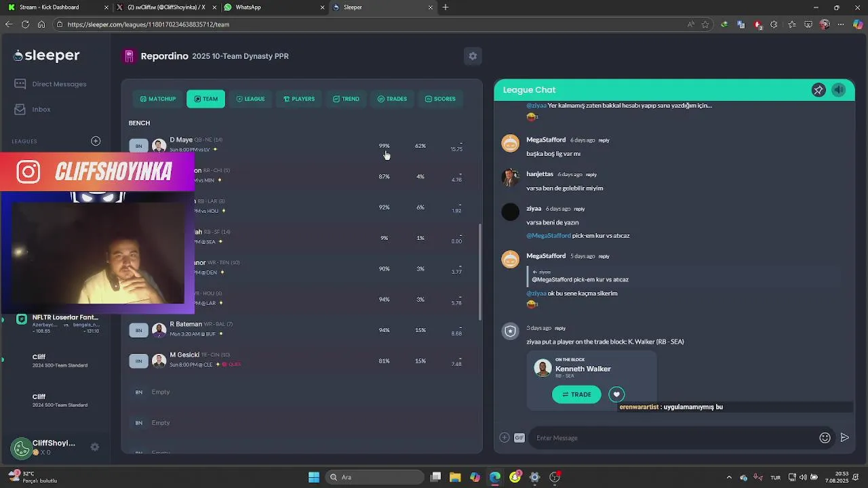Click the M Gesicki player name
868x488 pixels.
(184, 355)
